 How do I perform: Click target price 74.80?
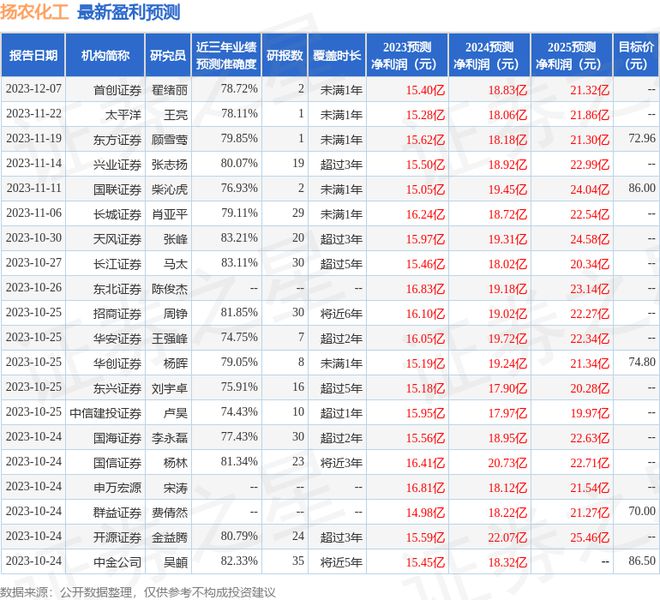(642, 362)
